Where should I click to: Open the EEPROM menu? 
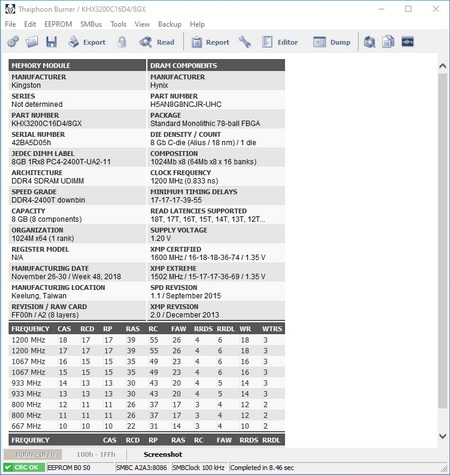click(x=58, y=24)
